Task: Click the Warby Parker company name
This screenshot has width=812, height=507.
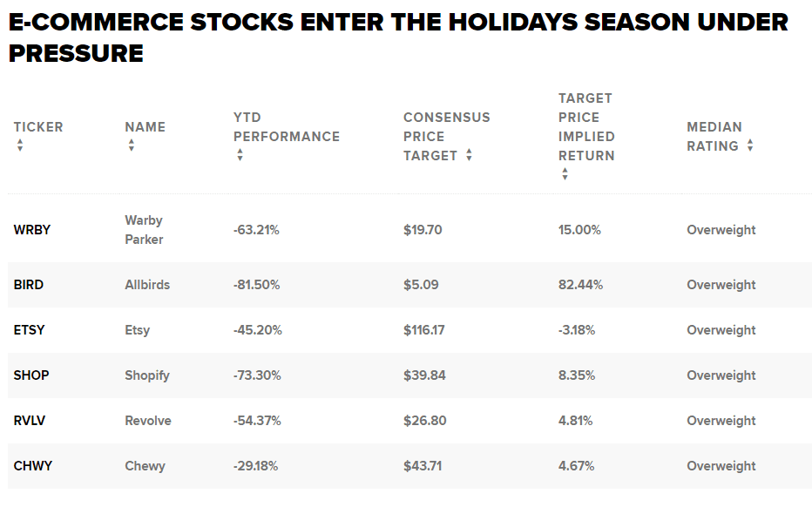Action: pyautogui.click(x=144, y=230)
